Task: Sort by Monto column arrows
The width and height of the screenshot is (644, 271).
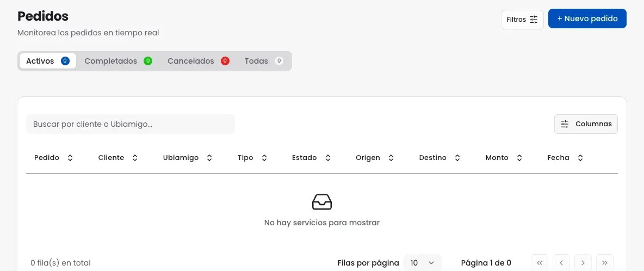Action: tap(519, 158)
